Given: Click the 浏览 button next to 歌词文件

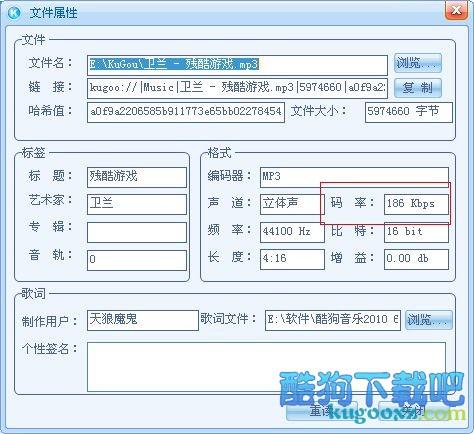Looking at the screenshot, I should coord(429,320).
